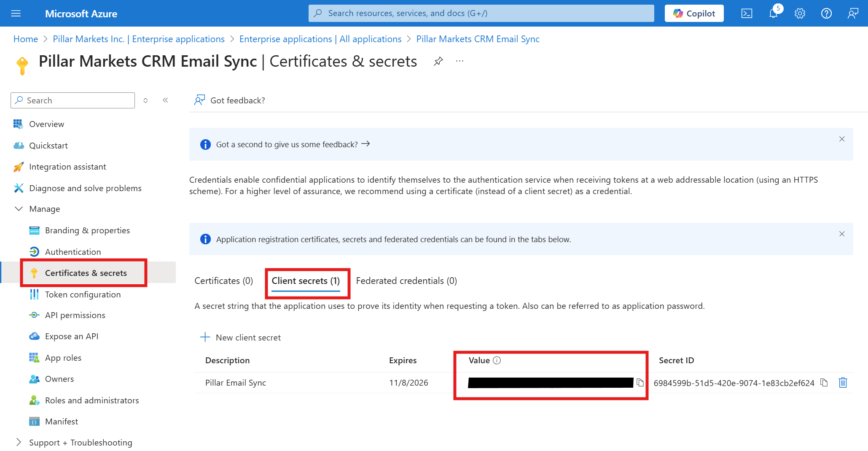The image size is (868, 451).
Task: Pin Certificates & secrets to dashboard
Action: (x=438, y=61)
